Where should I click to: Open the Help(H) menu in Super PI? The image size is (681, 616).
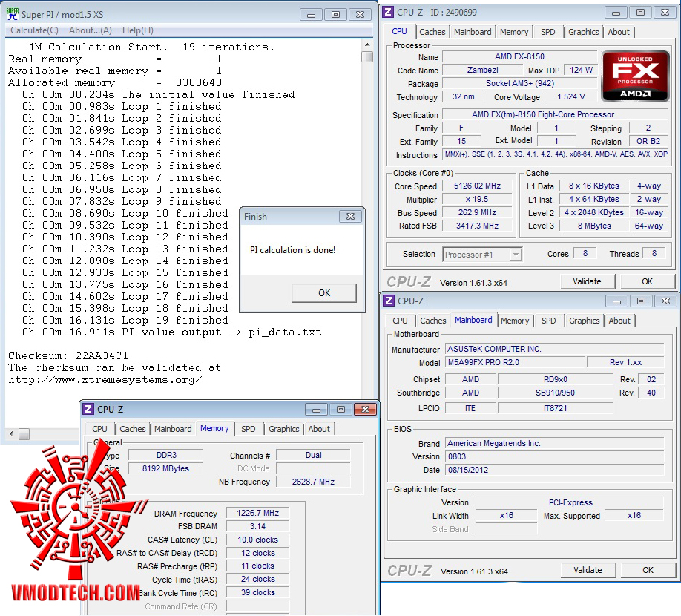138,30
